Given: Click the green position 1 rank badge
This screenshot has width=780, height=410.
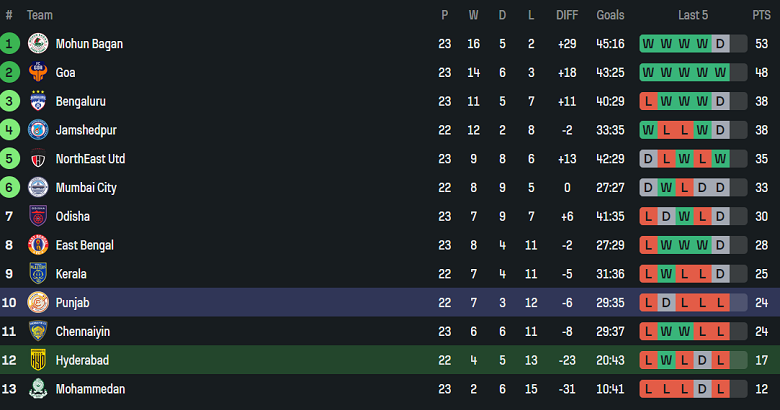Looking at the screenshot, I should (10, 44).
